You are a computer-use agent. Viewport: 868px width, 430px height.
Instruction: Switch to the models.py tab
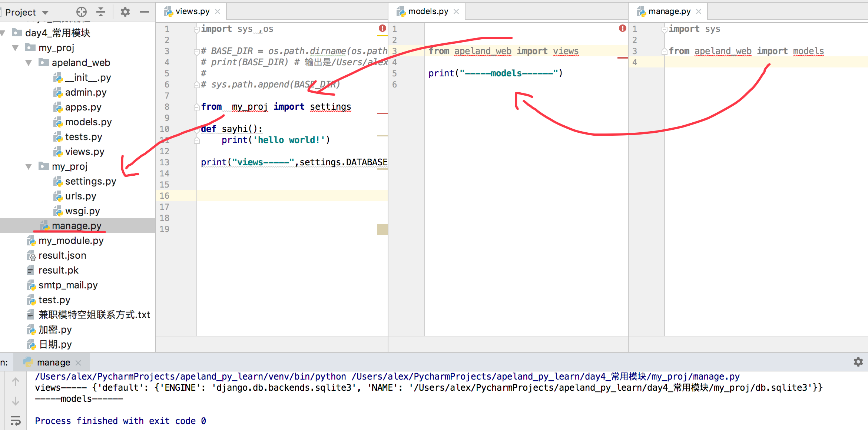coord(428,11)
